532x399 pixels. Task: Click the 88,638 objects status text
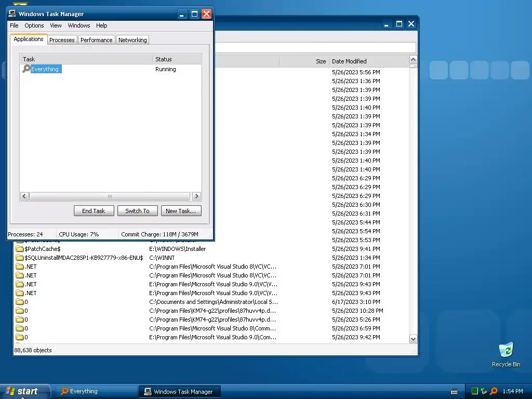coord(33,350)
